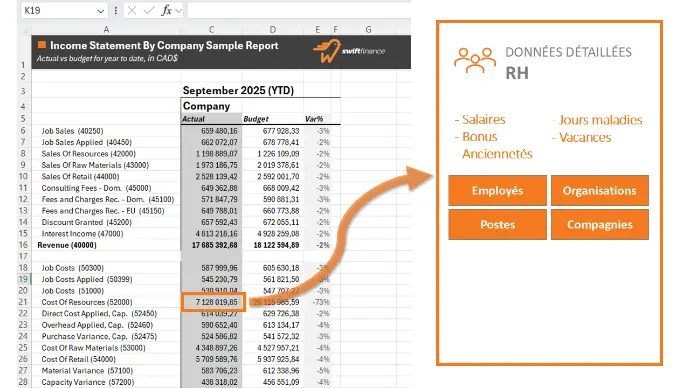
Task: Select the Job Sales (40250) row label
Action: (72, 131)
